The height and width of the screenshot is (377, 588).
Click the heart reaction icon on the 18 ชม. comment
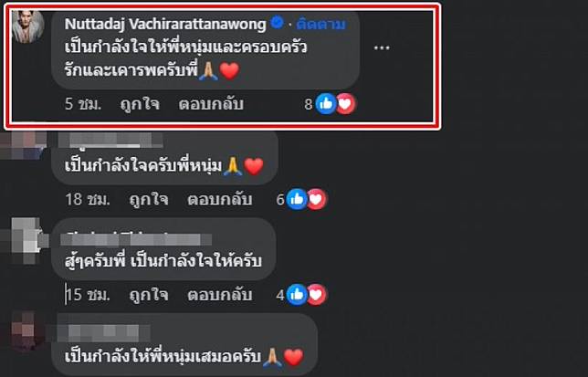pyautogui.click(x=317, y=199)
